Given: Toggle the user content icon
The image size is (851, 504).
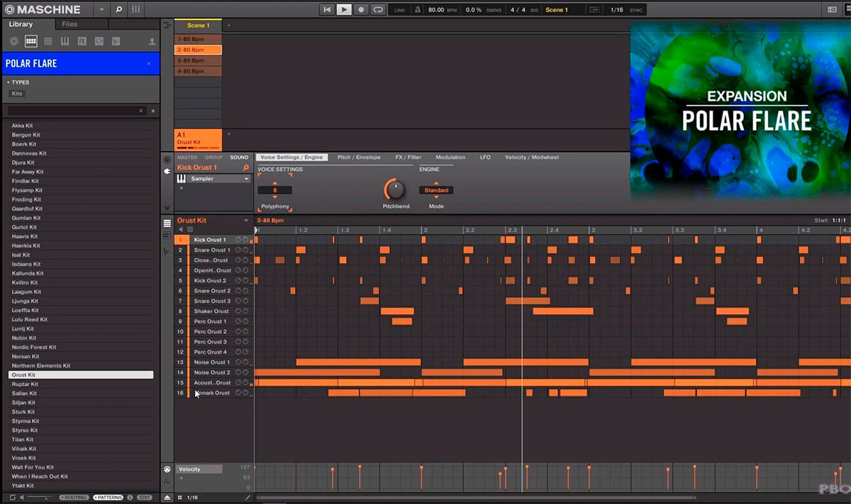Looking at the screenshot, I should pyautogui.click(x=152, y=41).
